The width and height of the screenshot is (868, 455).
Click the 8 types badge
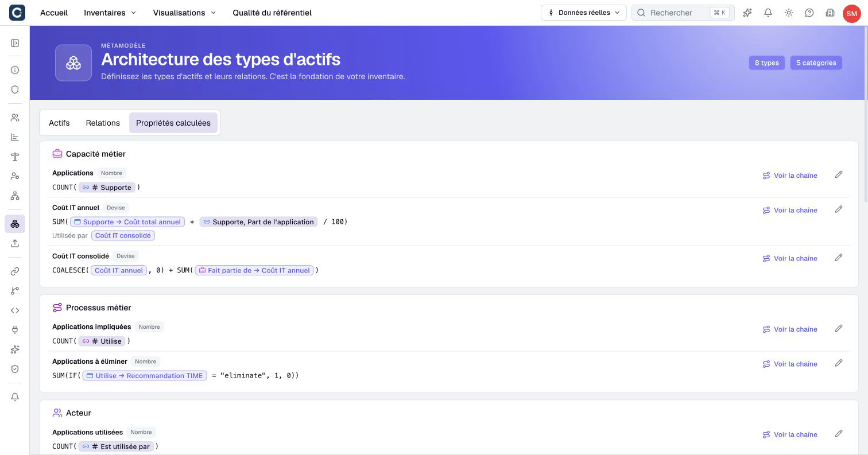coord(766,63)
